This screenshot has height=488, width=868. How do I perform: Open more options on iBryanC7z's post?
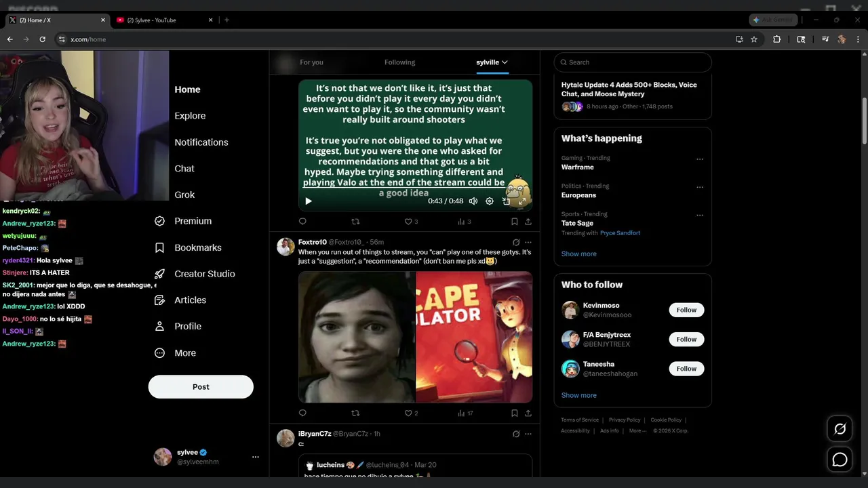coord(528,434)
